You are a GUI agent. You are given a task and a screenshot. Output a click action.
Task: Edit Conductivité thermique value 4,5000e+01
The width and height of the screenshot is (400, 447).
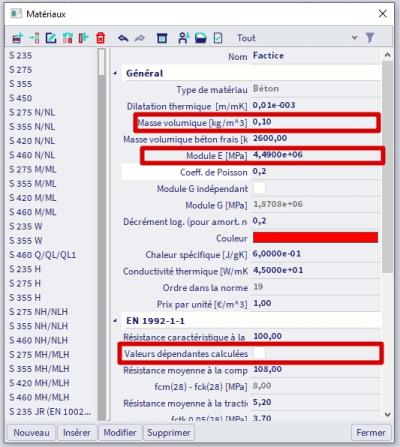(315, 270)
